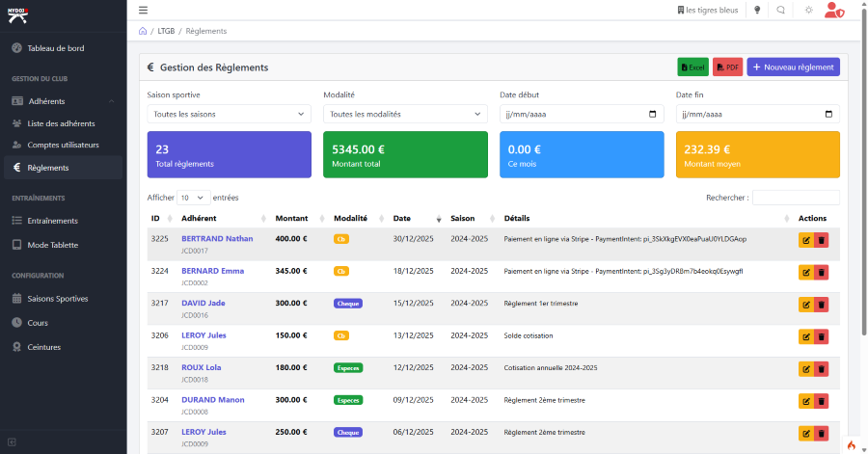Edit payment 3225 for BERTRAND Nathan
Viewport: 868px width, 454px height.
tap(805, 241)
